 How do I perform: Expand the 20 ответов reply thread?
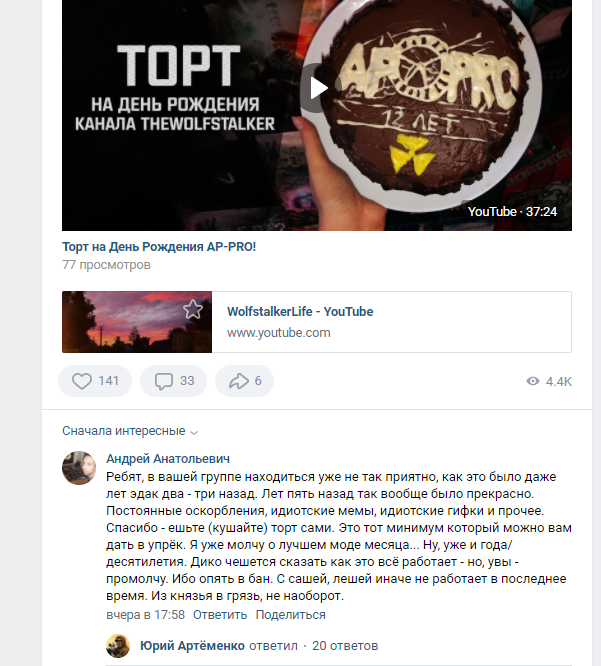(x=345, y=646)
